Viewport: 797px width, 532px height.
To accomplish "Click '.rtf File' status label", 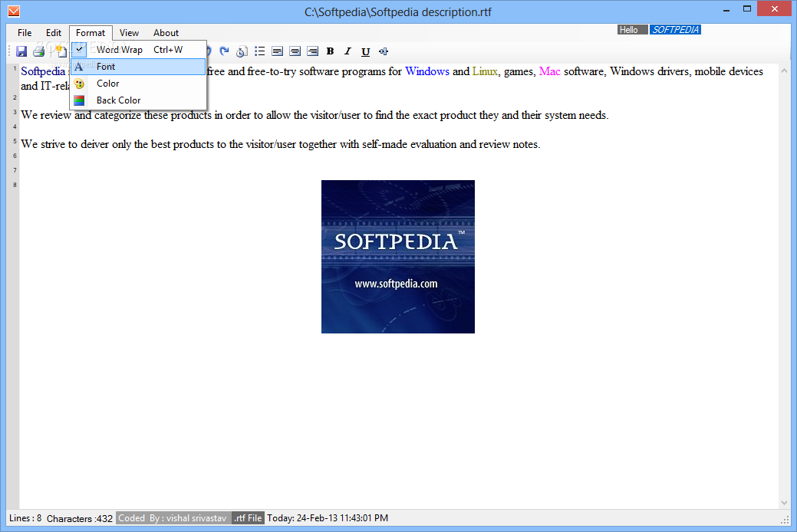I will [248, 518].
